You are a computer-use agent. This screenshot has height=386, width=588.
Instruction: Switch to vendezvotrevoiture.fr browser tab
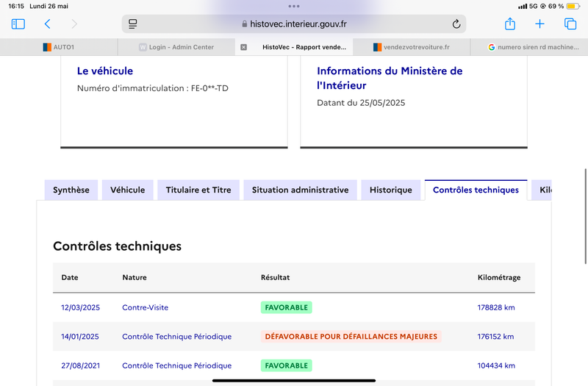412,47
